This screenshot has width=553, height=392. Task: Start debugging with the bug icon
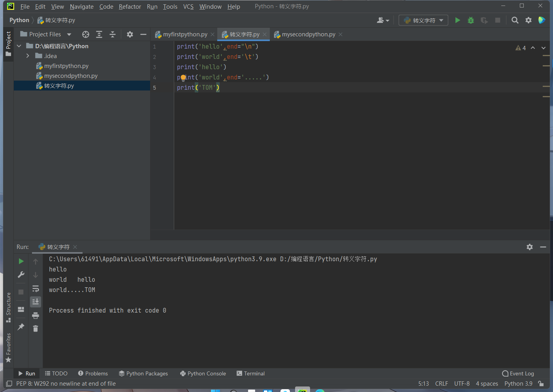(x=471, y=20)
